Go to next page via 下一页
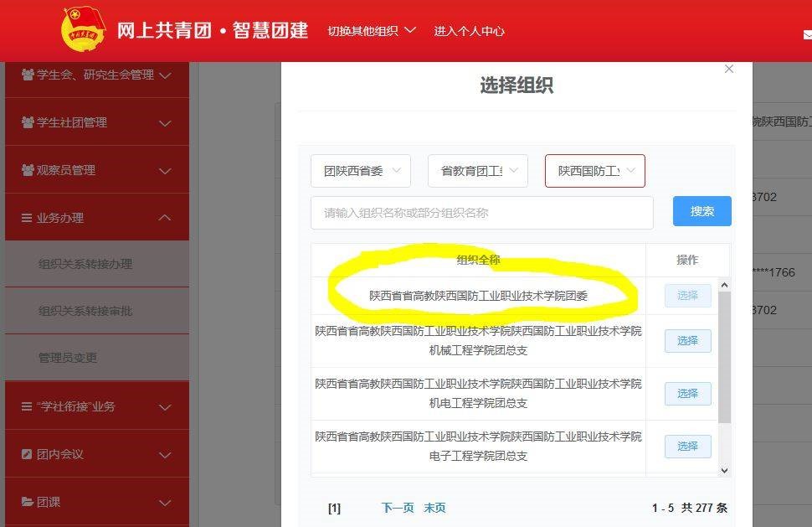This screenshot has height=527, width=812. (x=398, y=508)
